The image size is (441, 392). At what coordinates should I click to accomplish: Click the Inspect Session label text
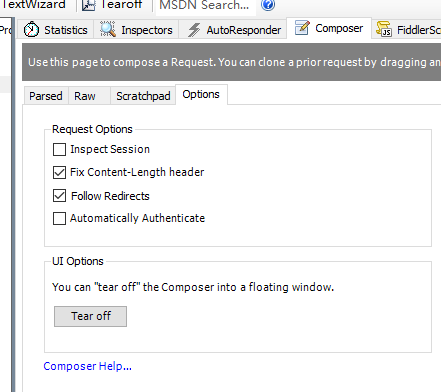(110, 149)
